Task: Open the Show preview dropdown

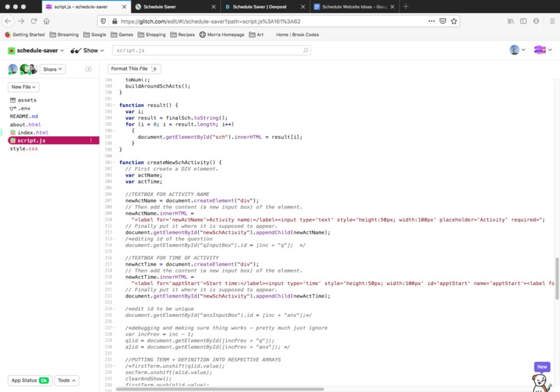Action: (x=88, y=50)
